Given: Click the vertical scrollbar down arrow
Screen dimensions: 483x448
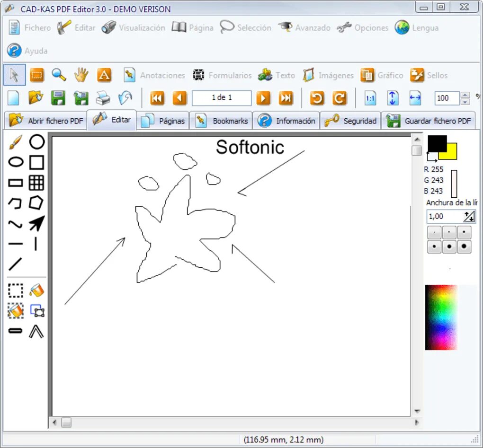Looking at the screenshot, I should [x=417, y=411].
